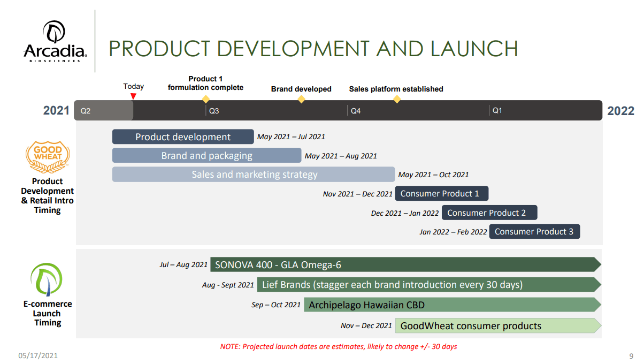Click the Good Wheat logo icon
The height and width of the screenshot is (364, 644).
(x=48, y=157)
